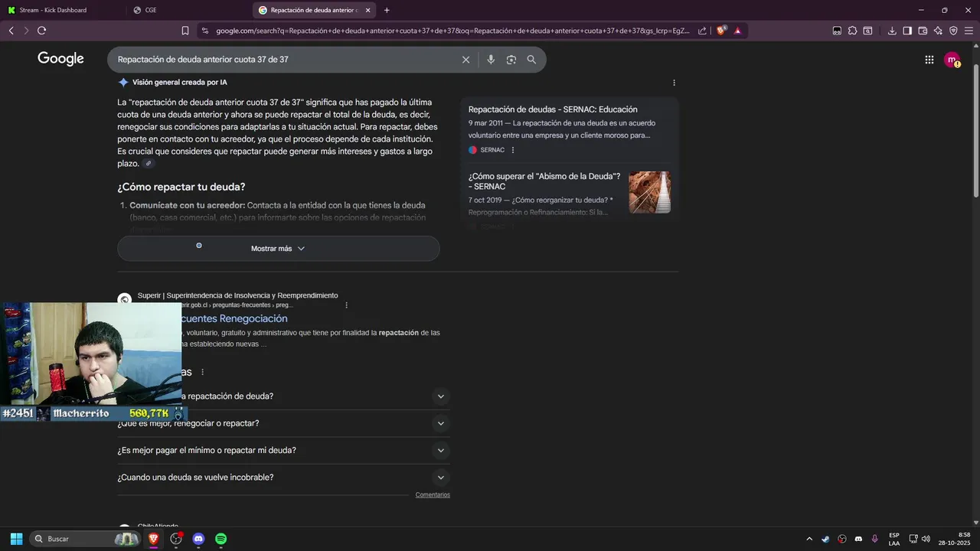Open the Brave browser taskbar icon
Screen dimensions: 980x551
click(154, 539)
